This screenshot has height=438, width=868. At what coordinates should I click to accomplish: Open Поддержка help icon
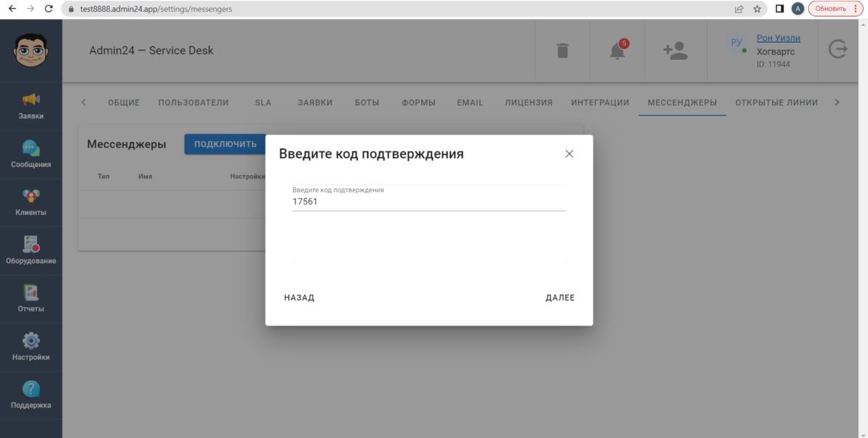[31, 394]
